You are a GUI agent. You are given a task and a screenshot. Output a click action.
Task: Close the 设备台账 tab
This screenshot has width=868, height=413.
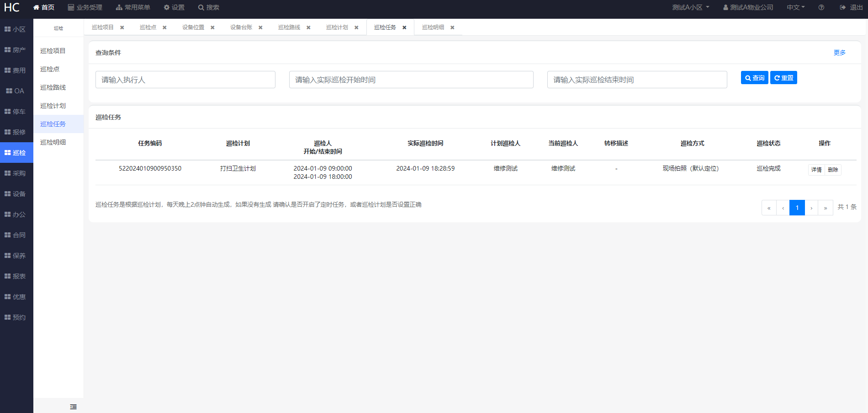click(x=260, y=27)
